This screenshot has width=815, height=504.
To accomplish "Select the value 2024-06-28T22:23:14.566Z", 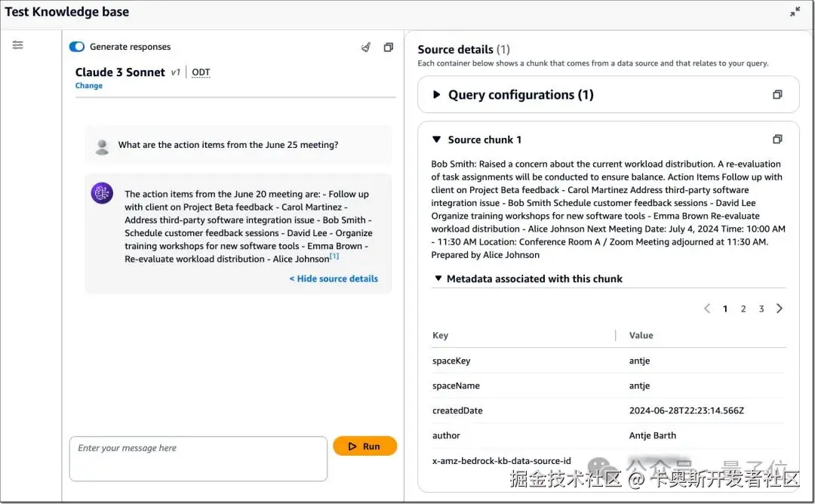I will pyautogui.click(x=687, y=410).
